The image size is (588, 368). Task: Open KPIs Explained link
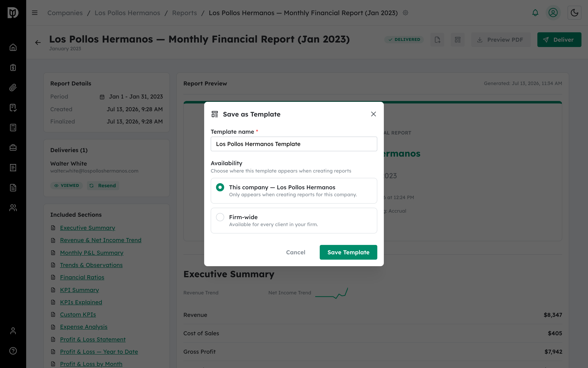(x=81, y=302)
